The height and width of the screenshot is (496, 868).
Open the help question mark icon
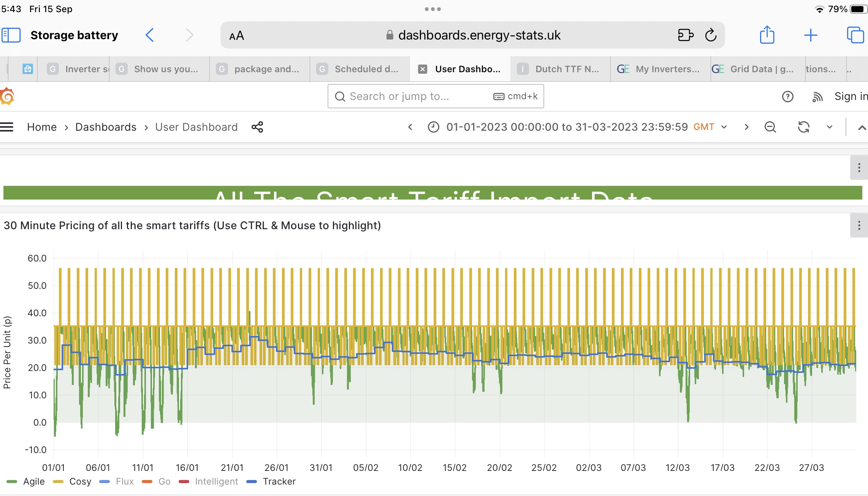[x=787, y=97]
